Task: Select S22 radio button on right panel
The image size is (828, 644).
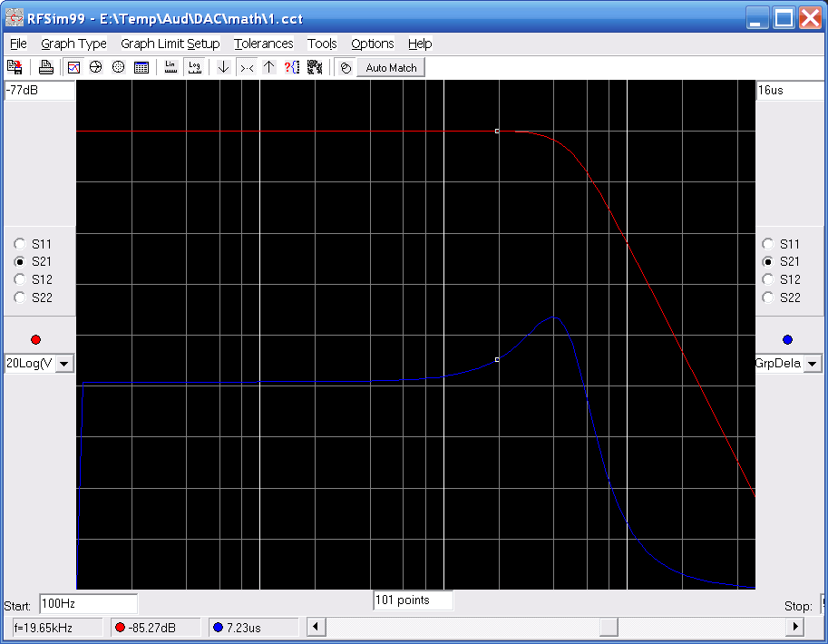Action: [768, 298]
